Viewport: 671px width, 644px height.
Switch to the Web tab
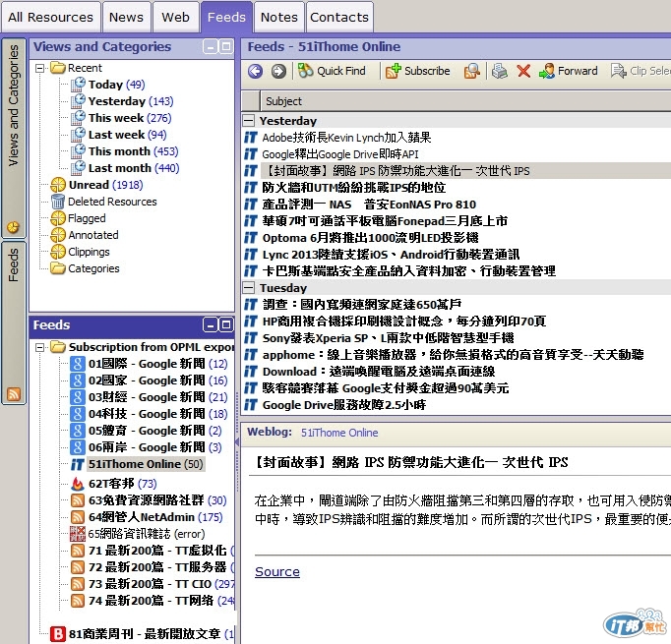pos(175,17)
